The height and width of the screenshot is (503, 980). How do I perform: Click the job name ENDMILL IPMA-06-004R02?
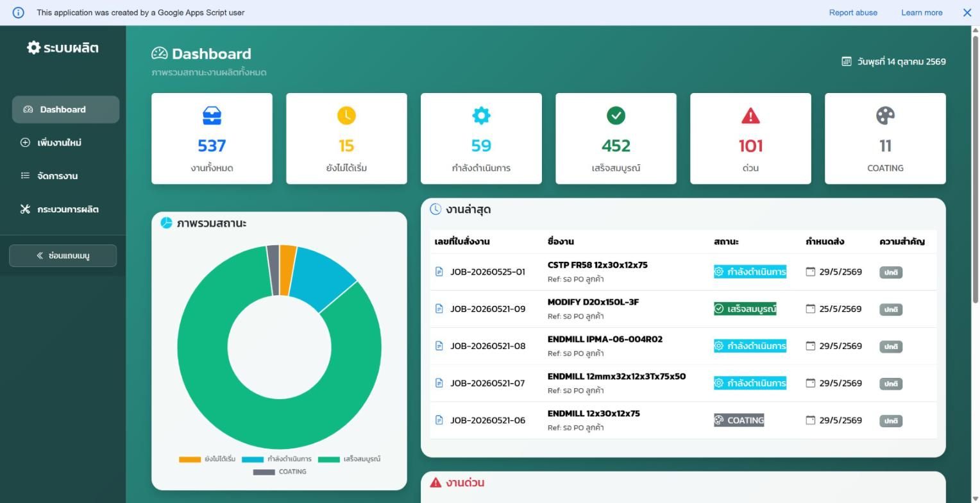(x=605, y=339)
